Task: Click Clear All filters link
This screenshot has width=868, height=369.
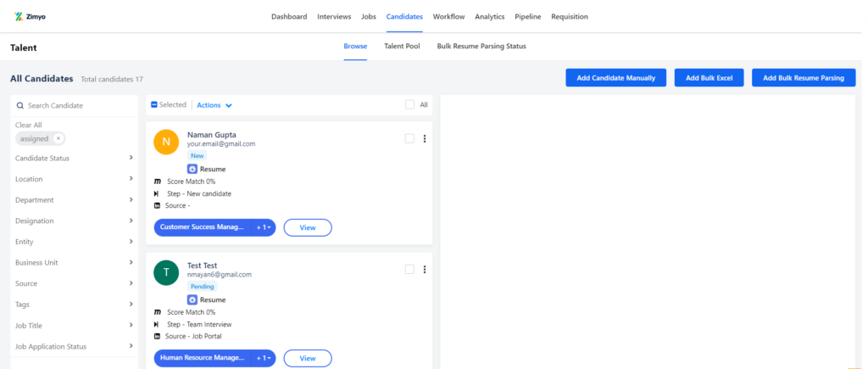Action: pos(29,126)
